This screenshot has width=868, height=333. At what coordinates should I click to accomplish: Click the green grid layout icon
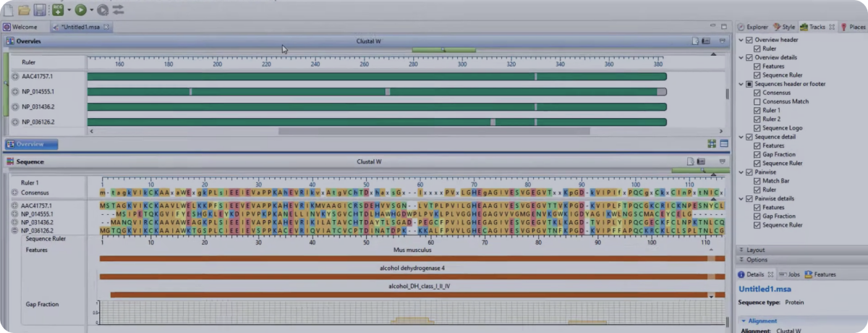click(712, 144)
